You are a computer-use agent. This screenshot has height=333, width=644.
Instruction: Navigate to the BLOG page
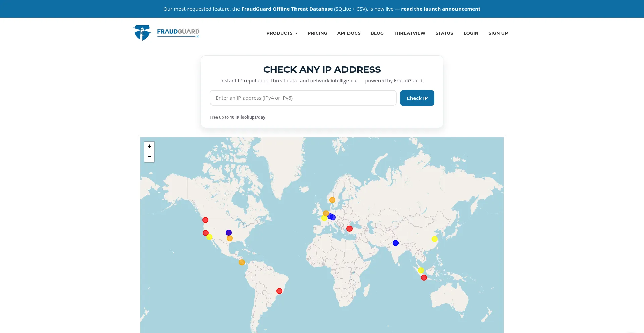point(377,33)
